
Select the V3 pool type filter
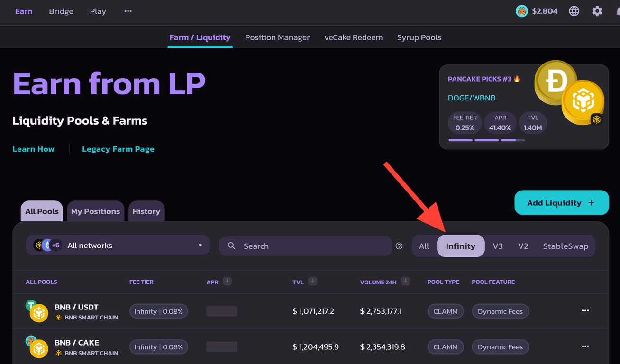(x=498, y=246)
